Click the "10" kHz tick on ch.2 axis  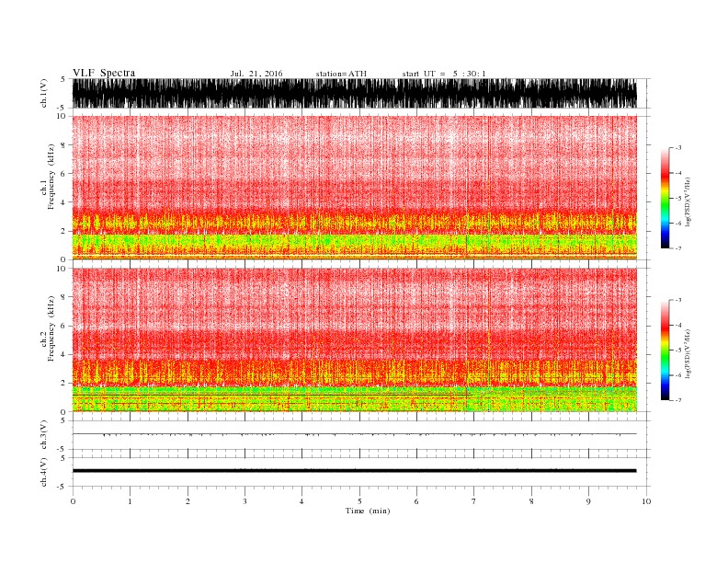click(x=62, y=269)
